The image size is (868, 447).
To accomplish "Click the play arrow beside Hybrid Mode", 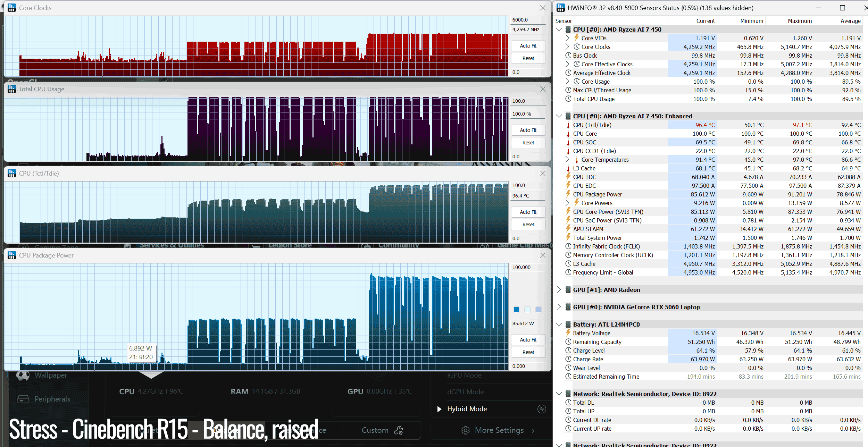I will click(x=439, y=409).
